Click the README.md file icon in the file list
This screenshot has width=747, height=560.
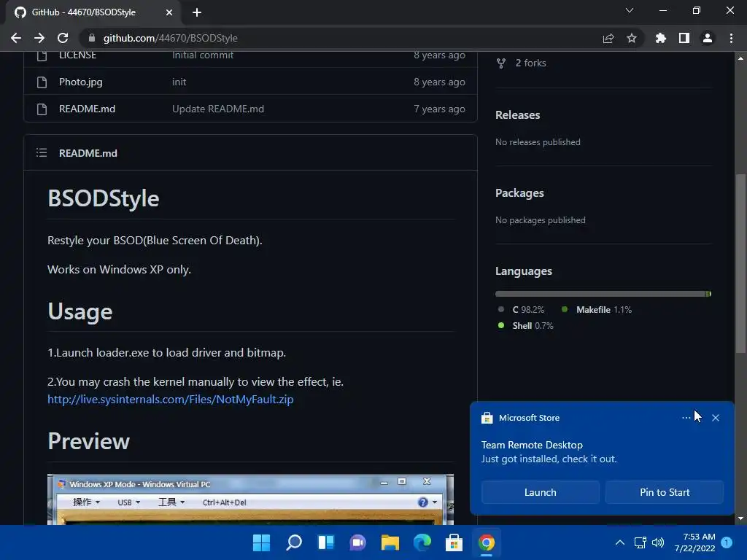[42, 109]
